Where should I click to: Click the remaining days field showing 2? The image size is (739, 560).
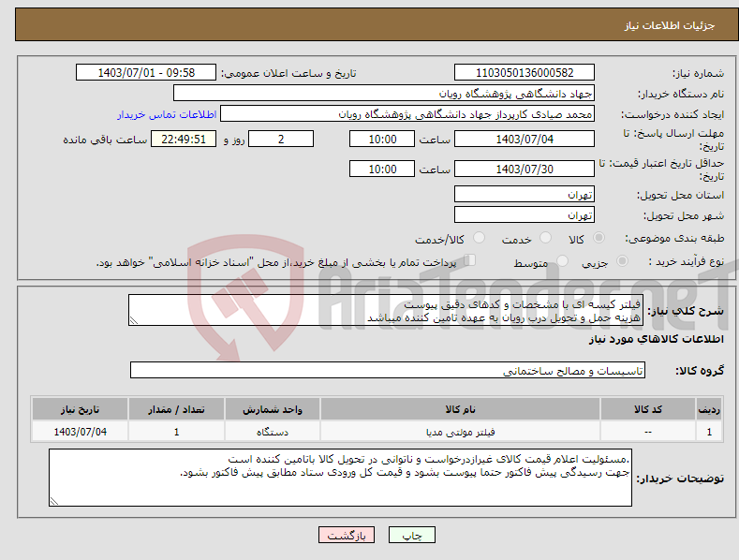[281, 139]
